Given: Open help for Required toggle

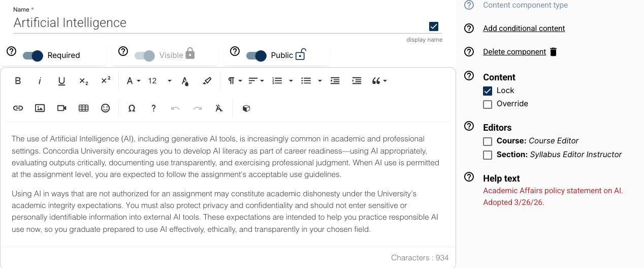Looking at the screenshot, I should (x=12, y=51).
